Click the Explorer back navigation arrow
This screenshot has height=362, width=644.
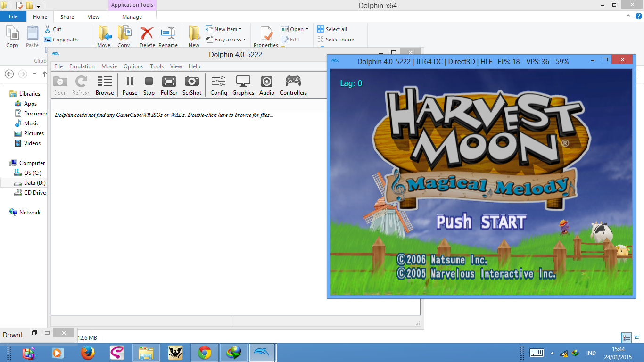coord(9,74)
